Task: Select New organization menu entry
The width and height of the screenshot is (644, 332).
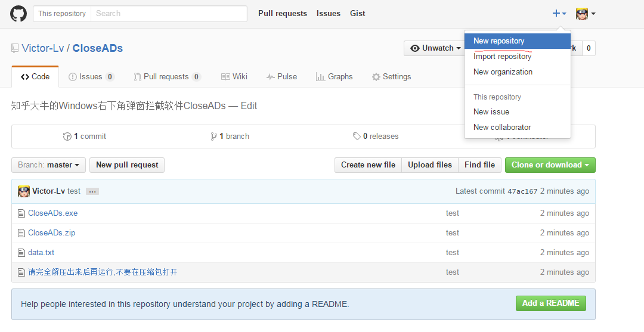Action: point(518,72)
